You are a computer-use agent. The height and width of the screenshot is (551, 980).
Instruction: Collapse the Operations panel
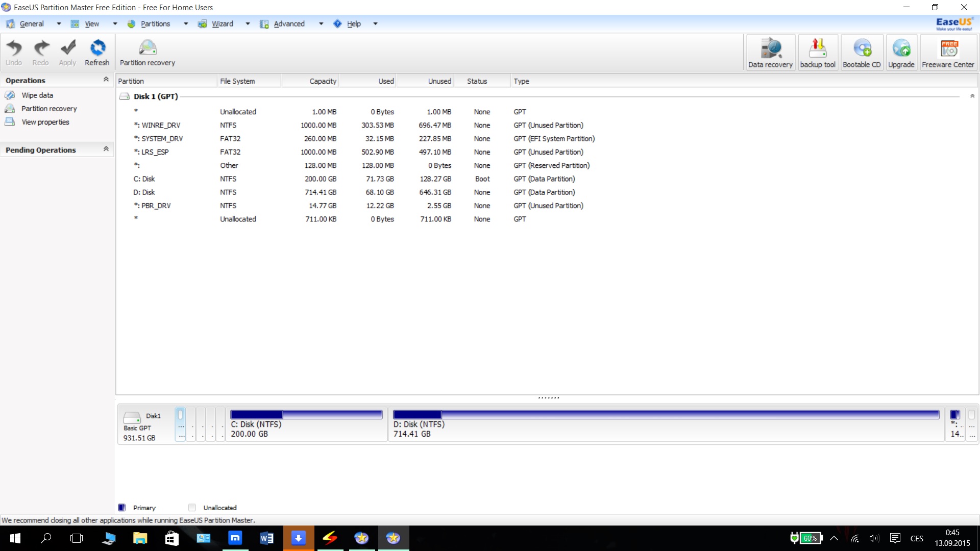coord(106,80)
